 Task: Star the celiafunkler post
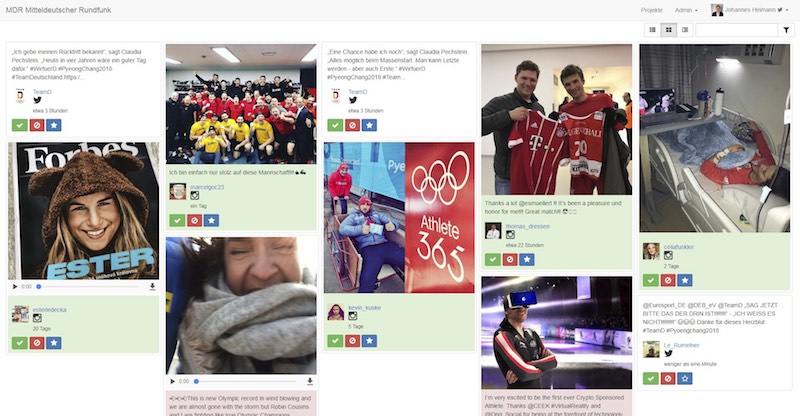tap(685, 280)
